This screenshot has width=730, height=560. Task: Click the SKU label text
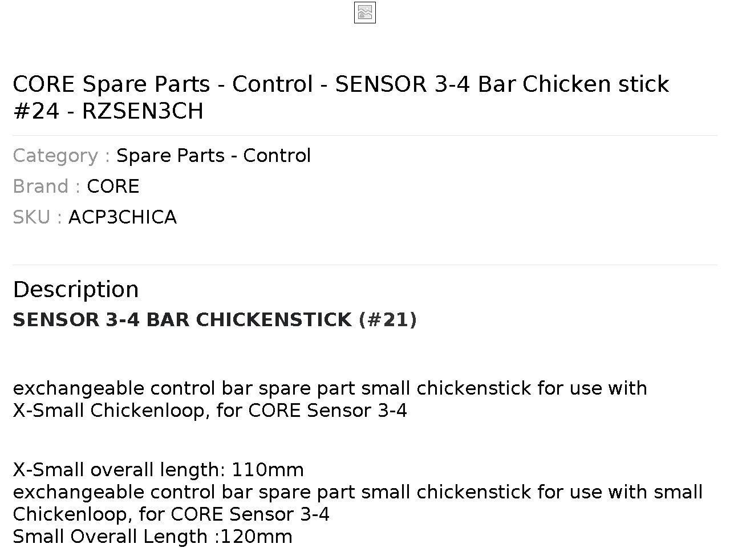tap(38, 217)
